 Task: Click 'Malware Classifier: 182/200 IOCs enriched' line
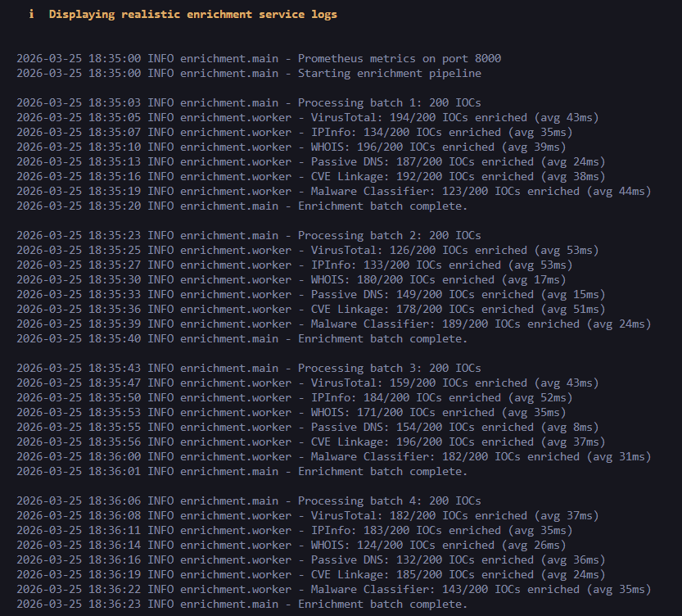point(333,457)
